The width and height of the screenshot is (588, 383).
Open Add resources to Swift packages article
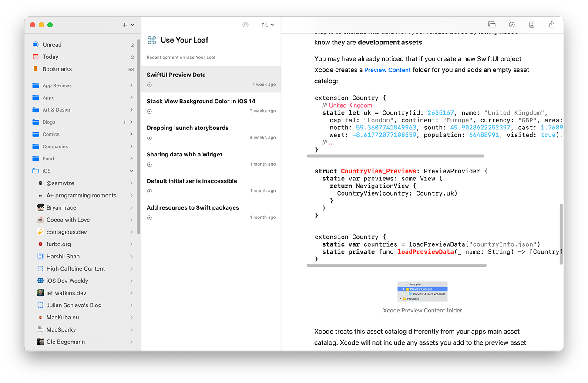tap(211, 212)
